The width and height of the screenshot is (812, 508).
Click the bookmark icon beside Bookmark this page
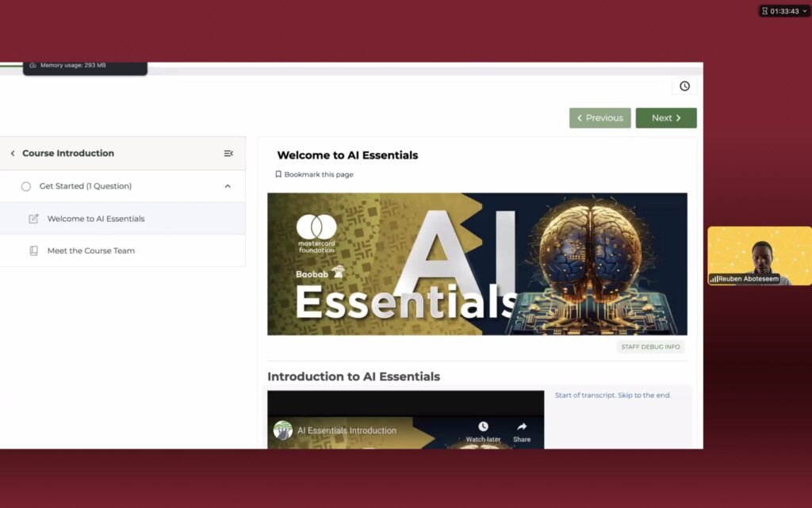point(278,174)
